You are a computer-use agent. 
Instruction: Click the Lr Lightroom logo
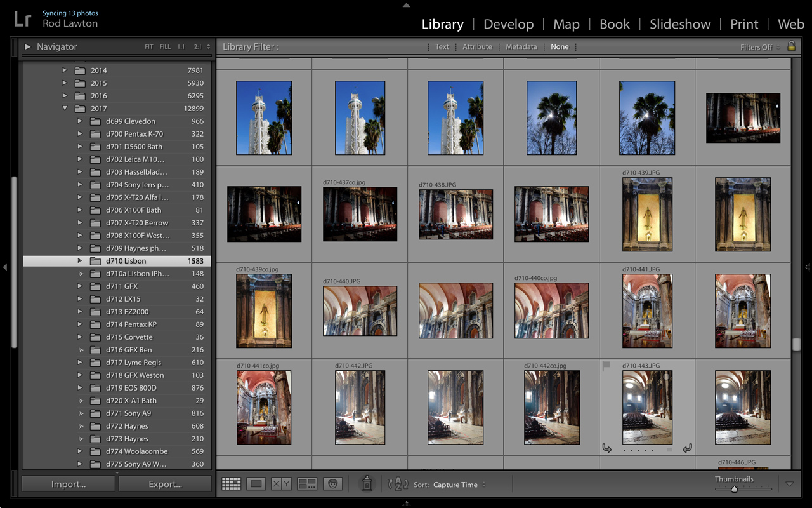pyautogui.click(x=22, y=19)
